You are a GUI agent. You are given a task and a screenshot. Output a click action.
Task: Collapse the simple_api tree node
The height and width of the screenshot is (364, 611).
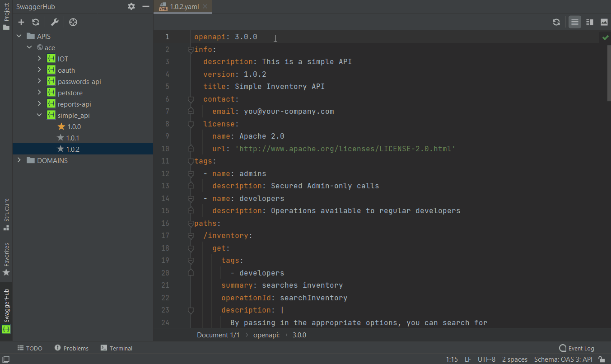(39, 115)
